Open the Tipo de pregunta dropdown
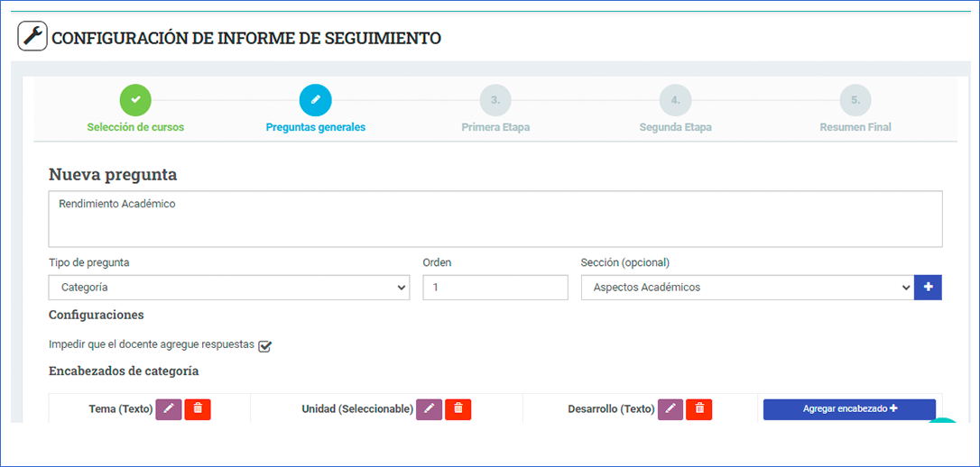980x467 pixels. [x=229, y=288]
